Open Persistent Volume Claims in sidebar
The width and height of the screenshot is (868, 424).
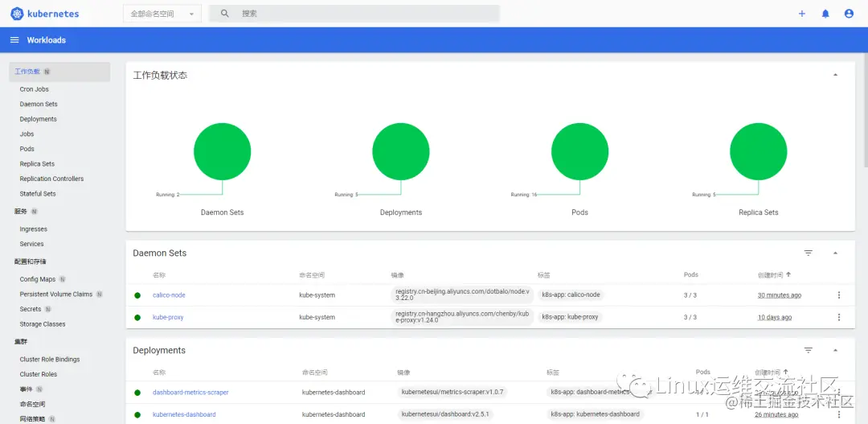[x=56, y=294]
